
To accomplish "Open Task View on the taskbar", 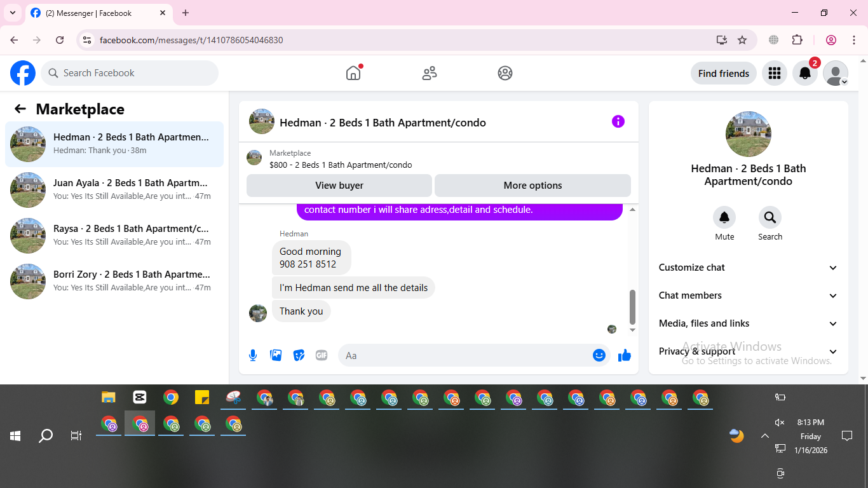I will point(76,436).
